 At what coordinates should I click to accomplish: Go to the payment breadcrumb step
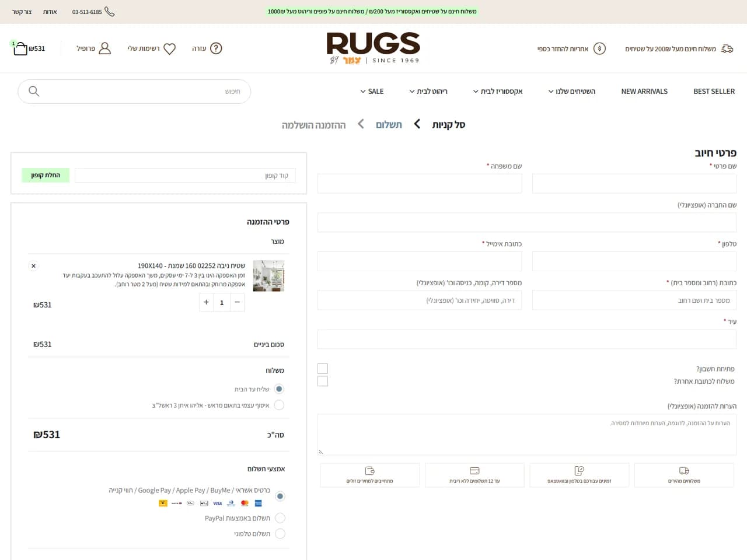389,125
